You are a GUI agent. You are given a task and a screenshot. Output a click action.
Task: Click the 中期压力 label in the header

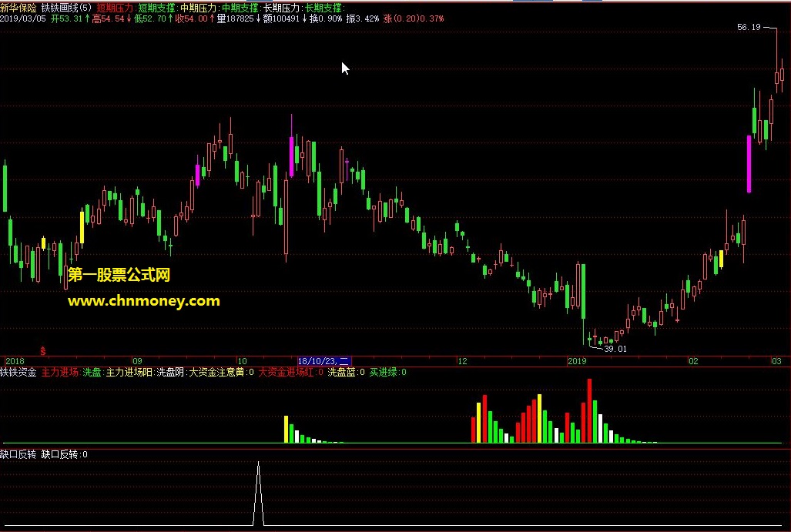pyautogui.click(x=198, y=8)
